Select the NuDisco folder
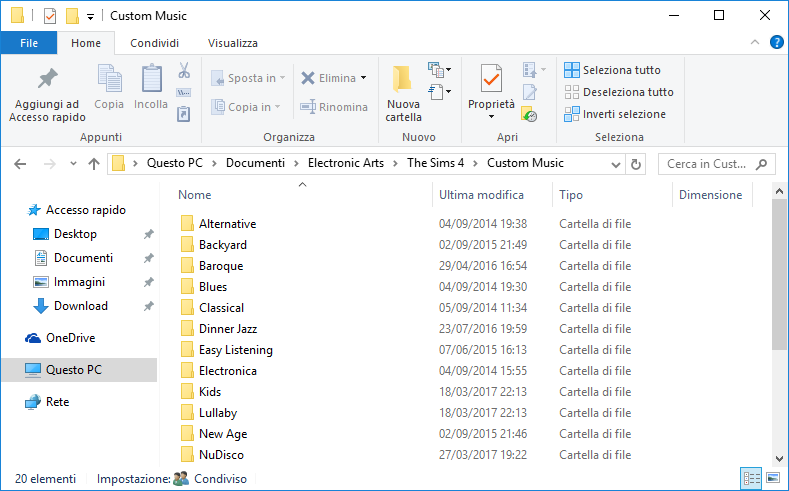The height and width of the screenshot is (491, 789). coord(221,455)
